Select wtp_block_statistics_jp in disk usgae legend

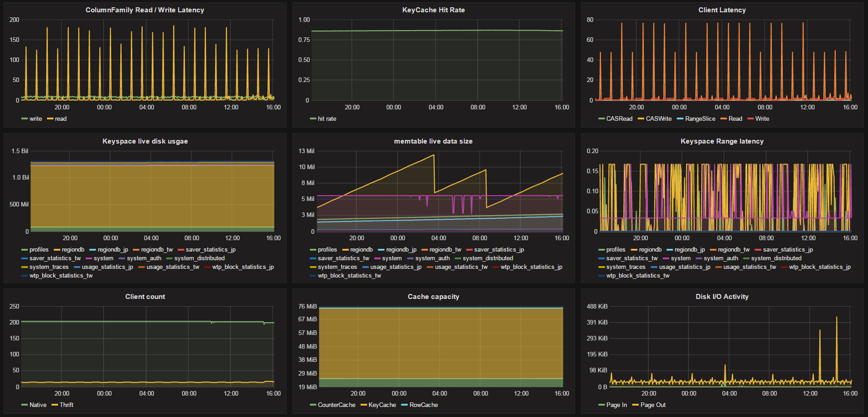click(243, 267)
